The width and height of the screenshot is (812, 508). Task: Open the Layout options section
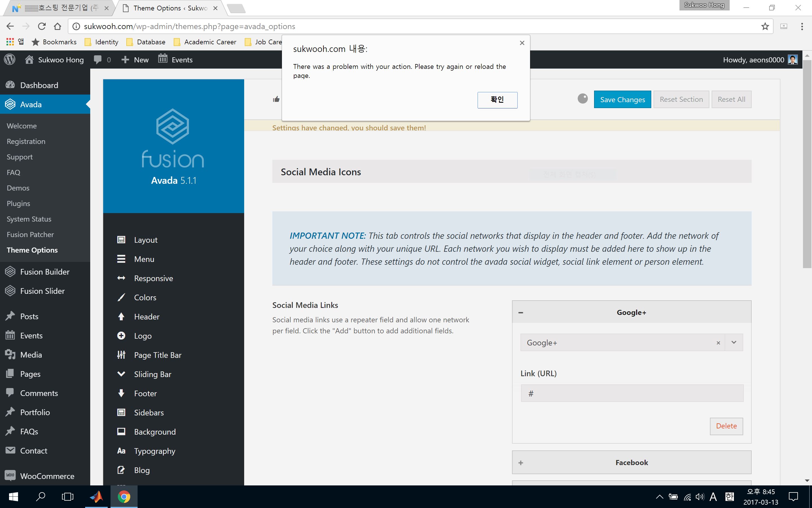pyautogui.click(x=173, y=240)
